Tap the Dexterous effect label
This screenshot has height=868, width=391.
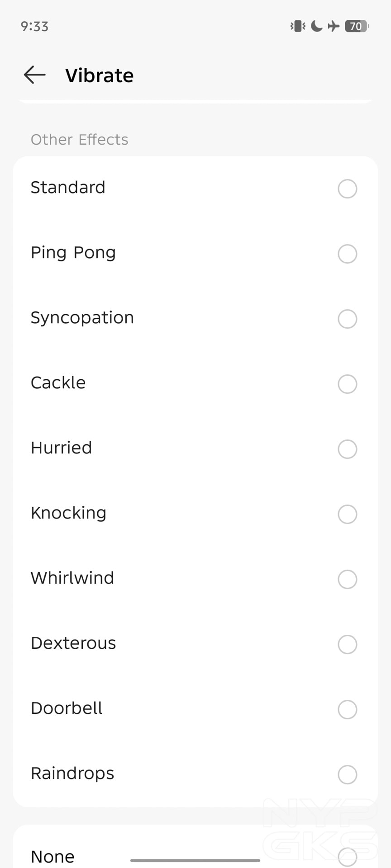point(73,643)
